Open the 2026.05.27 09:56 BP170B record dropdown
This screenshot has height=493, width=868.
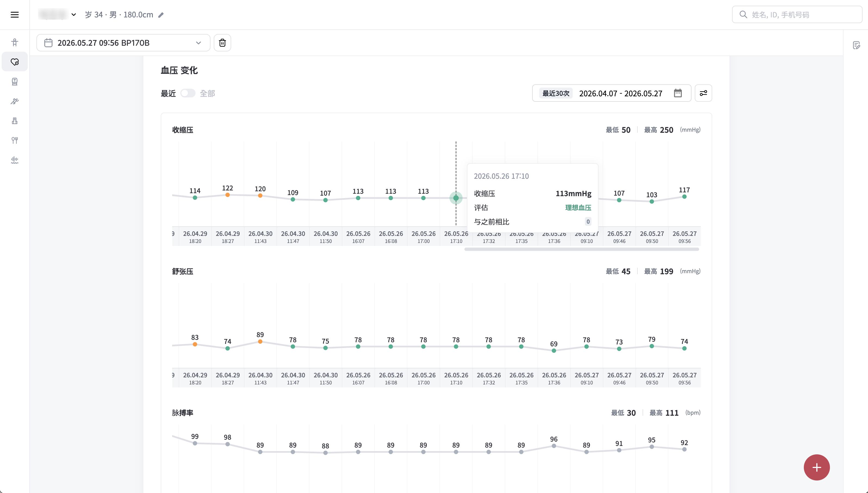(123, 43)
